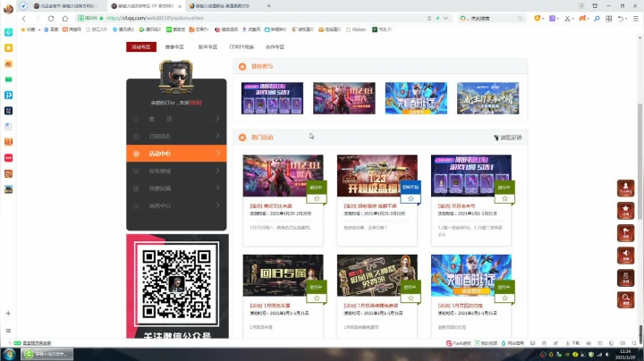This screenshot has width=644, height=361.
Task: Open dropdown arrow next to the shield icon
Action: point(543,19)
